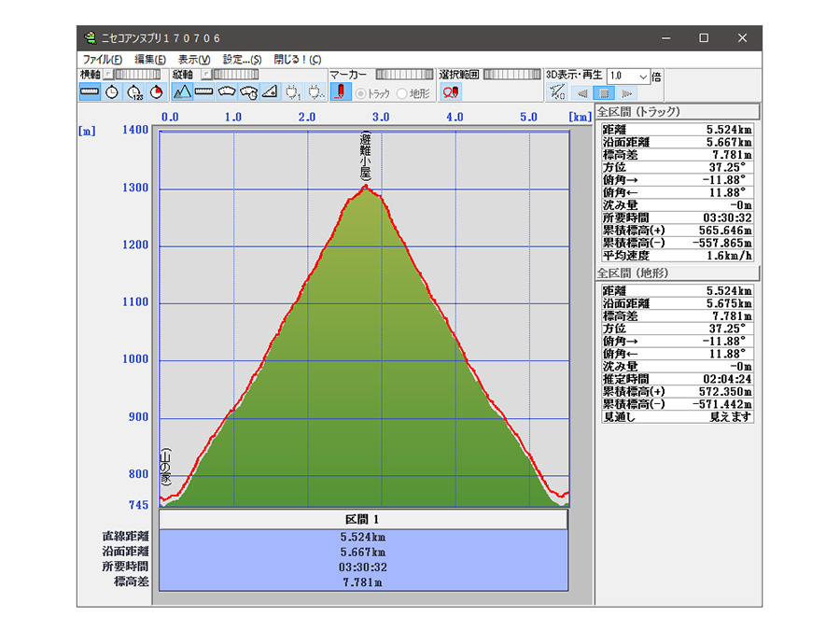Switch horizontal axis to clock time icon
This screenshot has width=840, height=630.
click(112, 92)
